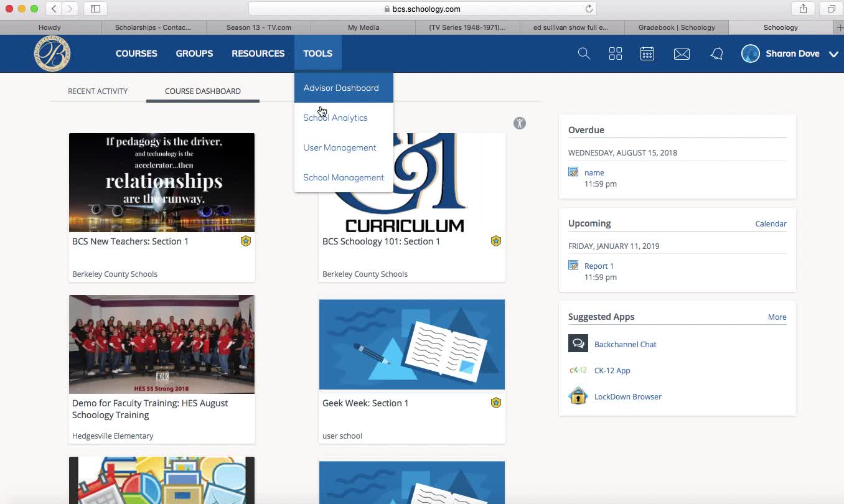
Task: Click the Safari share button
Action: [x=803, y=9]
